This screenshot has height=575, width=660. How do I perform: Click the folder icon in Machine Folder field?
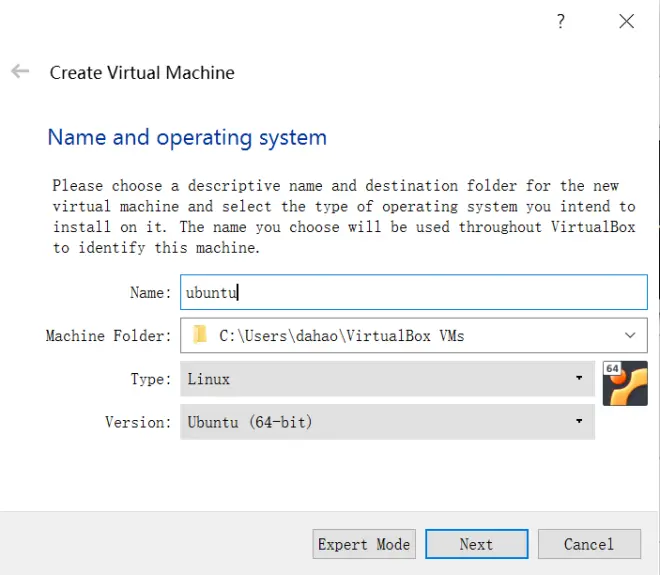[200, 335]
